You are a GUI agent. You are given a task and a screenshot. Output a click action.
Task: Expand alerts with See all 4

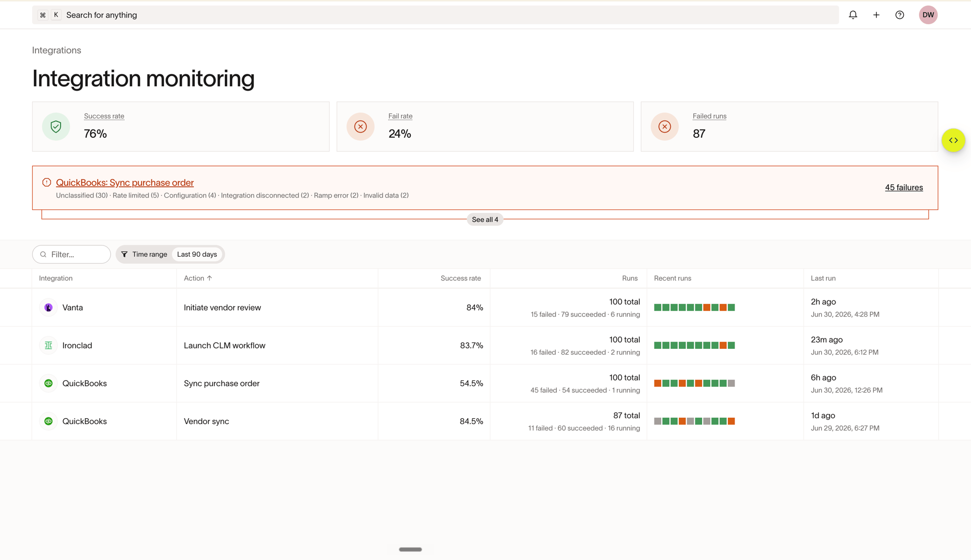485,219
